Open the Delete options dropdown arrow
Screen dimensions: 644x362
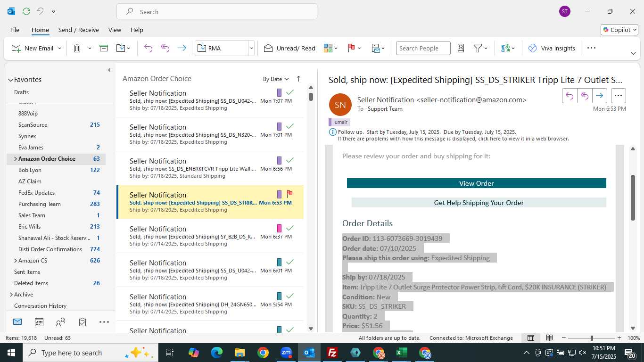[90, 48]
